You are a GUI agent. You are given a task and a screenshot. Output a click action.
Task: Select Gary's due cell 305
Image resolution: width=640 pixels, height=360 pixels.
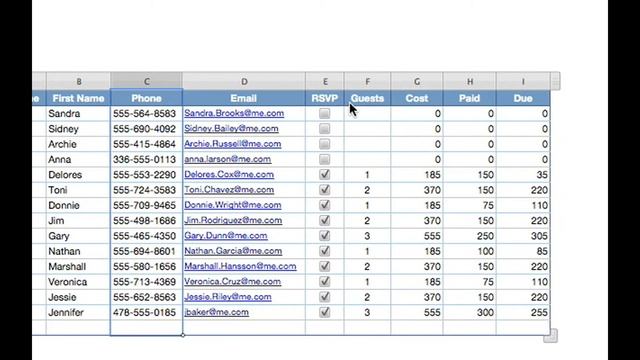(523, 236)
